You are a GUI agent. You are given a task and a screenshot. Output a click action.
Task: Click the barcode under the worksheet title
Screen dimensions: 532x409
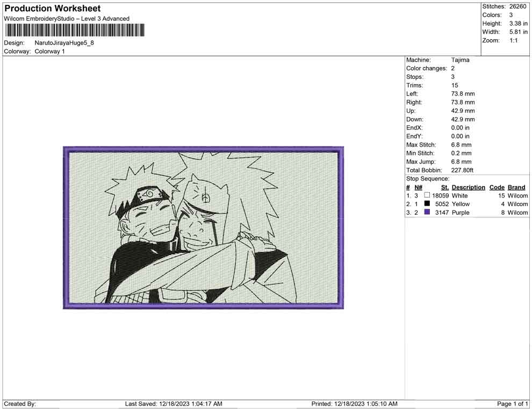tap(74, 30)
